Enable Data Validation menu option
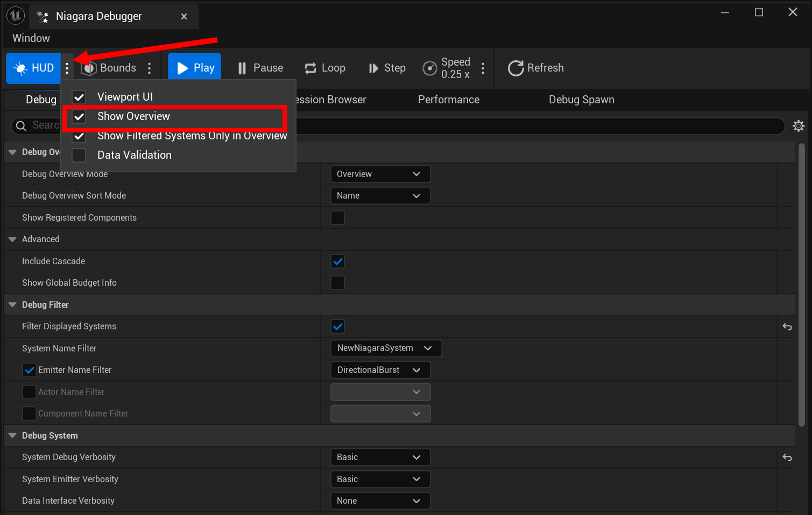The height and width of the screenshot is (515, 812). click(x=179, y=155)
